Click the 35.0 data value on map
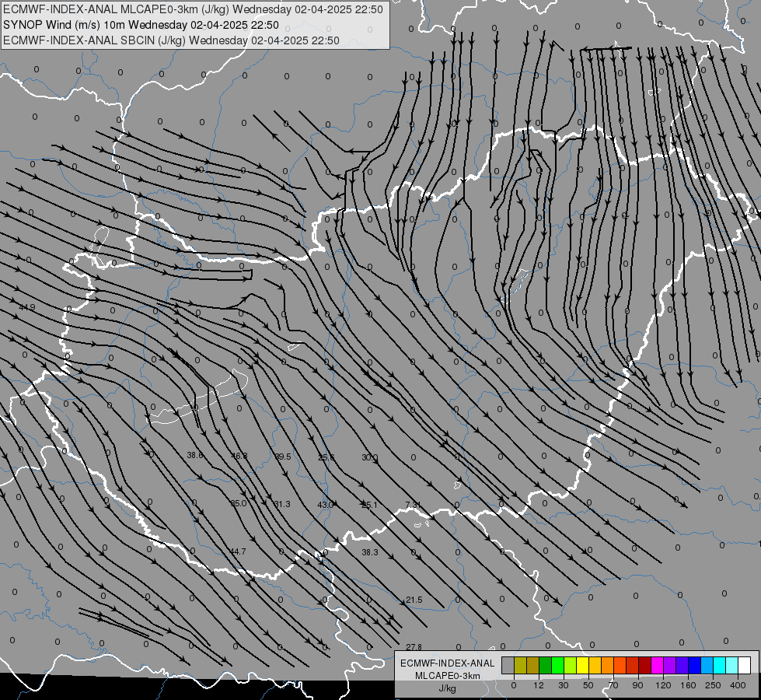Screen dimensions: 761x700 (x=239, y=503)
